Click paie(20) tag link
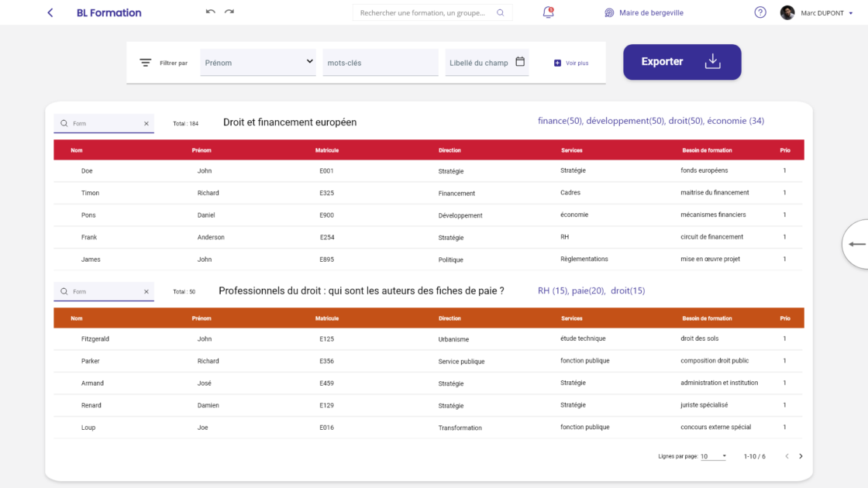 (x=588, y=290)
